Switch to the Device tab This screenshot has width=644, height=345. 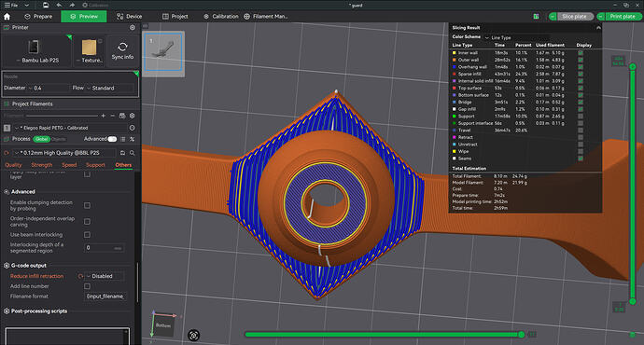tap(129, 17)
